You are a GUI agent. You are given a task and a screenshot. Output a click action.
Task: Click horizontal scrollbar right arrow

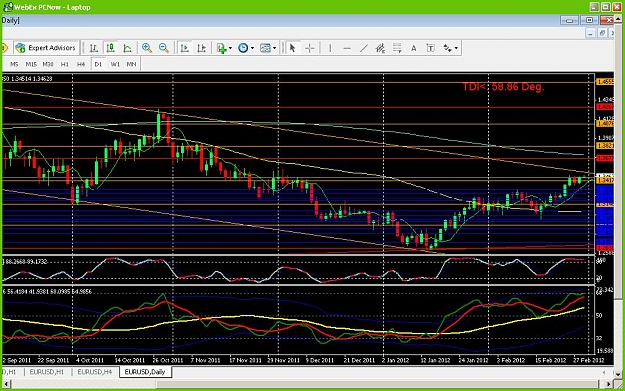tap(608, 384)
